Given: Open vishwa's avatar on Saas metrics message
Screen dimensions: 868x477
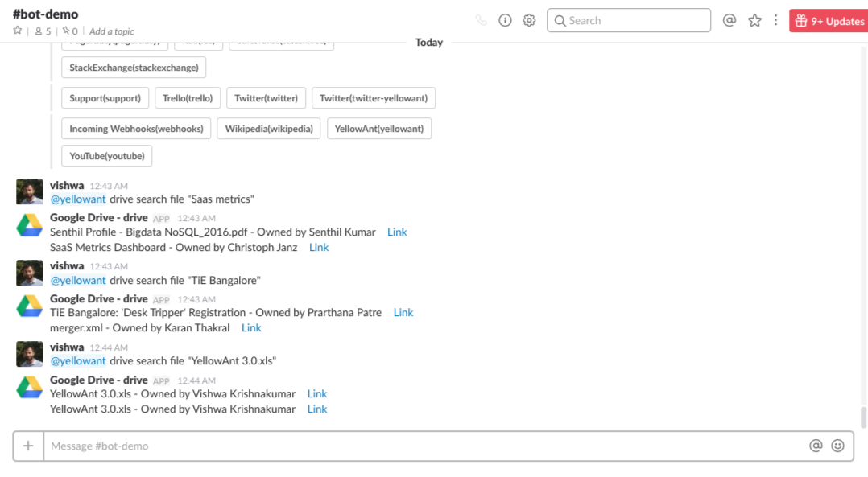Looking at the screenshot, I should 29,191.
